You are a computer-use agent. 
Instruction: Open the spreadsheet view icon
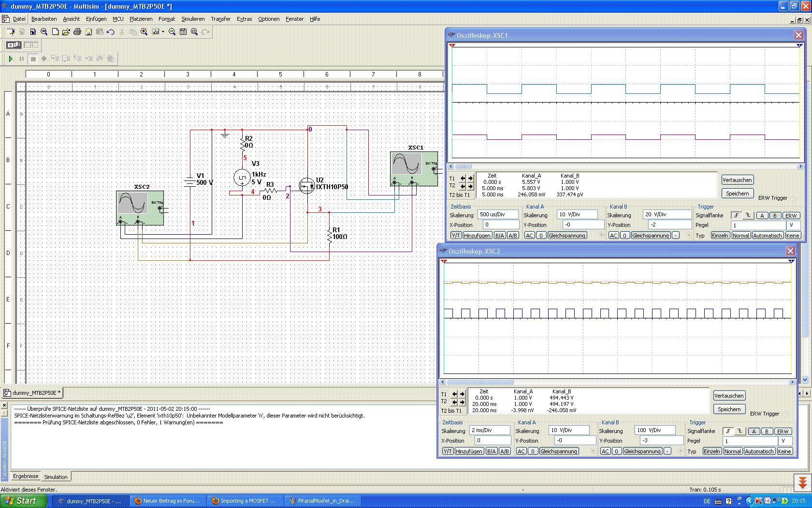tap(183, 32)
